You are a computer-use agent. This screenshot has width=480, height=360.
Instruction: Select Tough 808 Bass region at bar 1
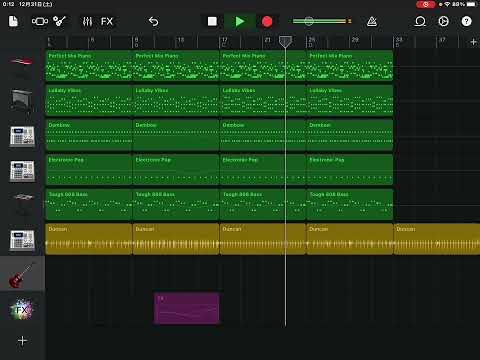(x=89, y=204)
